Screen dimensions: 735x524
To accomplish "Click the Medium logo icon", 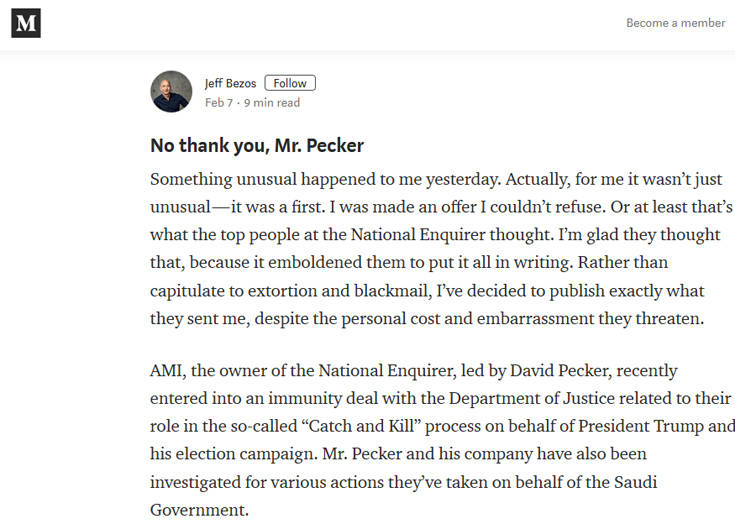I will click(25, 22).
